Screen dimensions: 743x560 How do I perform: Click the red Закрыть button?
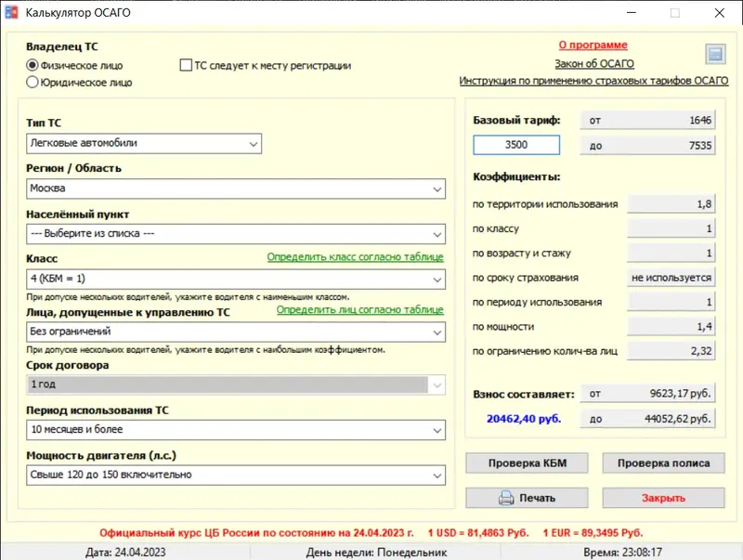point(663,498)
